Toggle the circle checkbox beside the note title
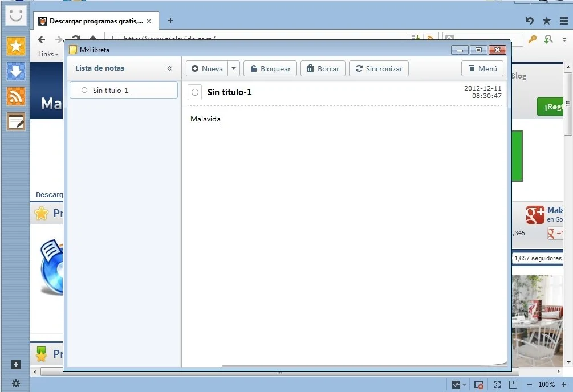 click(x=195, y=92)
